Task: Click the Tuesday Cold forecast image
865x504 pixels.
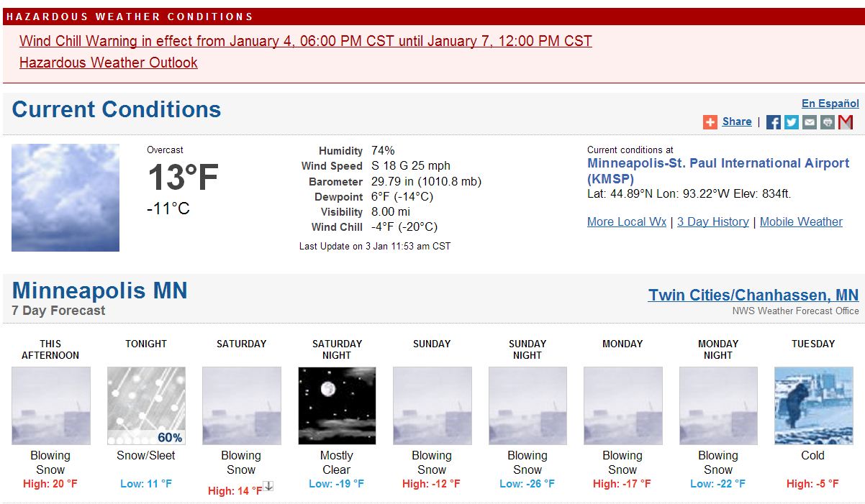Action: point(813,406)
